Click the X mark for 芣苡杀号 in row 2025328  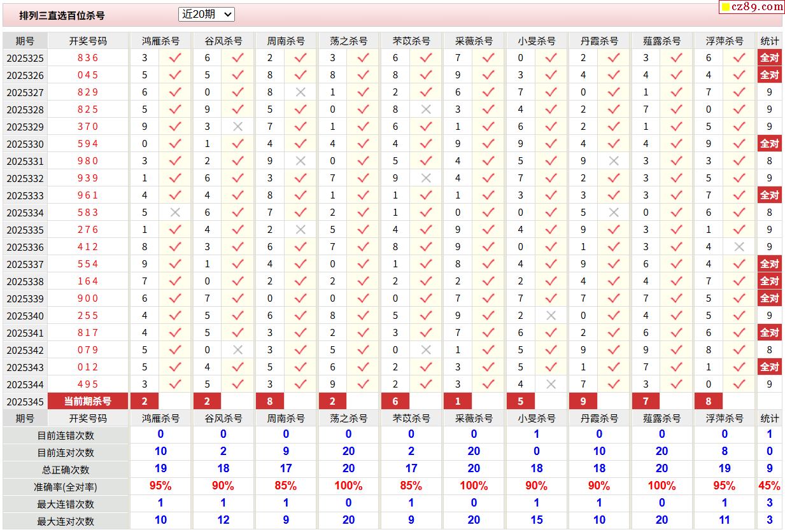[426, 109]
